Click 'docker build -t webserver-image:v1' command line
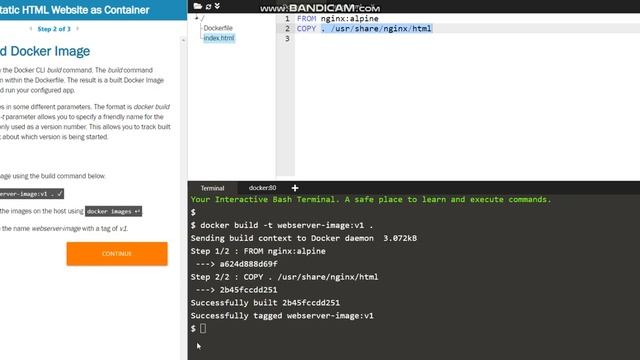 click(282, 225)
